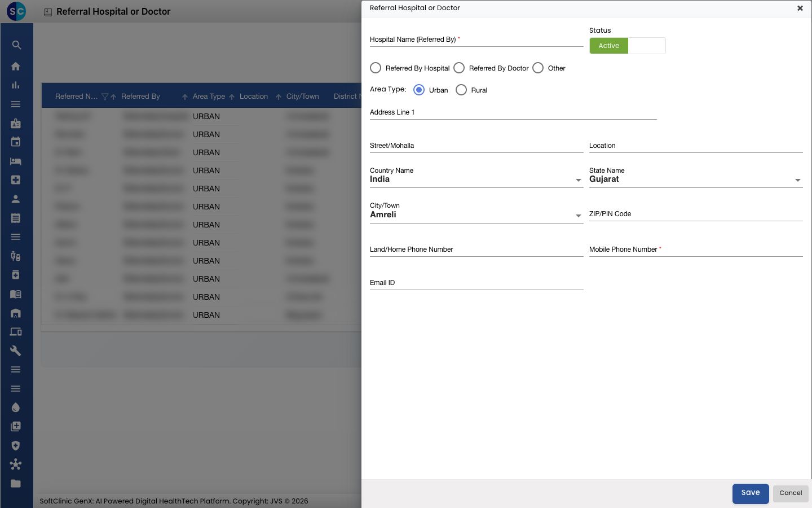
Task: Sort by the Location column header
Action: point(254,97)
